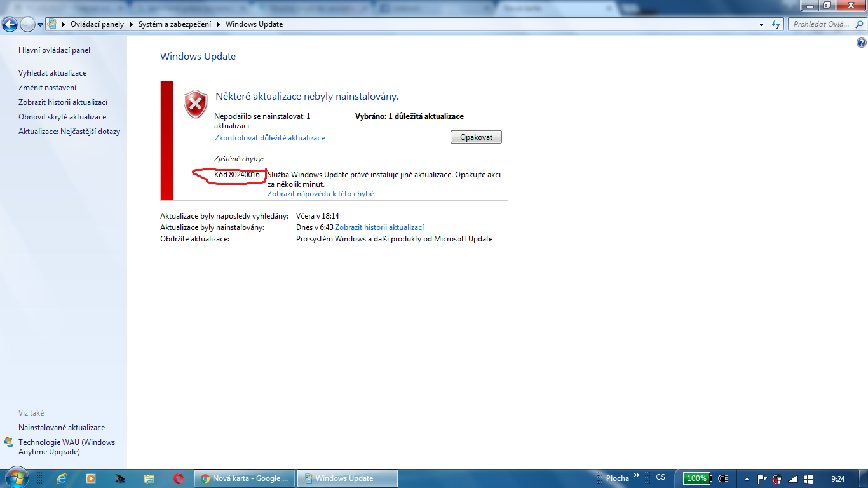Open Help with the blue question mark icon
Viewport: 868px width, 488px height.
862,43
